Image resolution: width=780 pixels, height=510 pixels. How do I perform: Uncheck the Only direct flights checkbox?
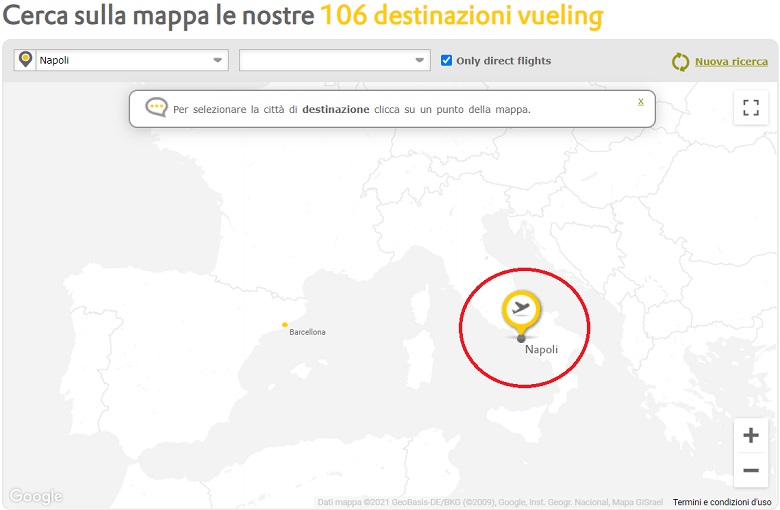coord(446,60)
